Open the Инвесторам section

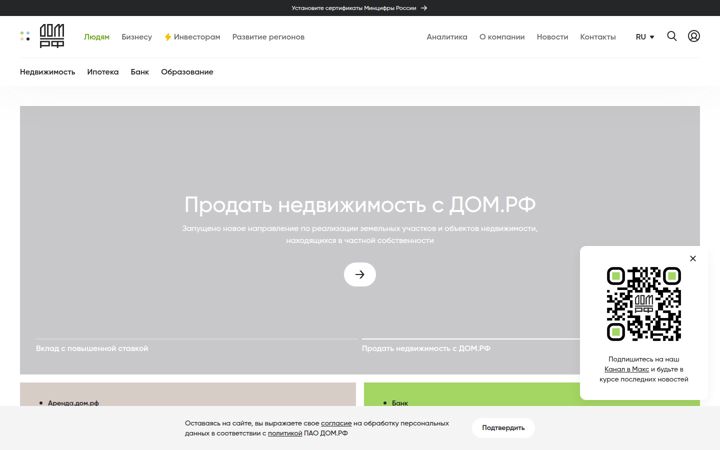coord(192,37)
